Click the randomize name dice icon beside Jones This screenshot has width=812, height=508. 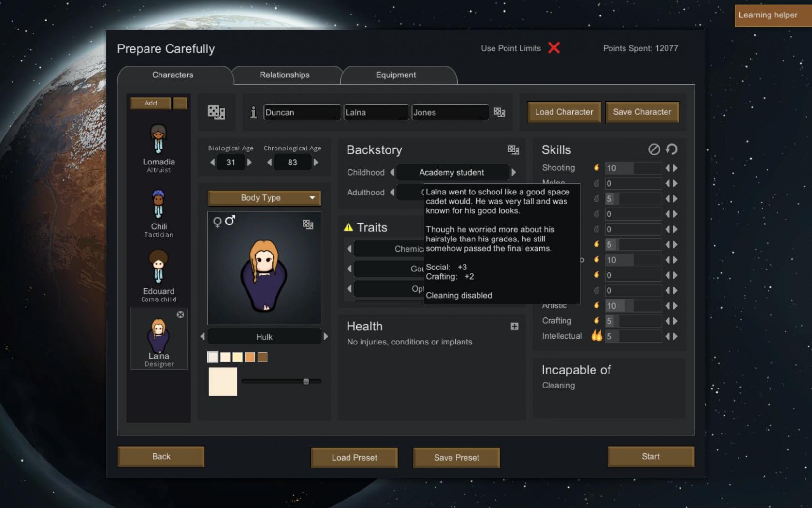point(500,112)
